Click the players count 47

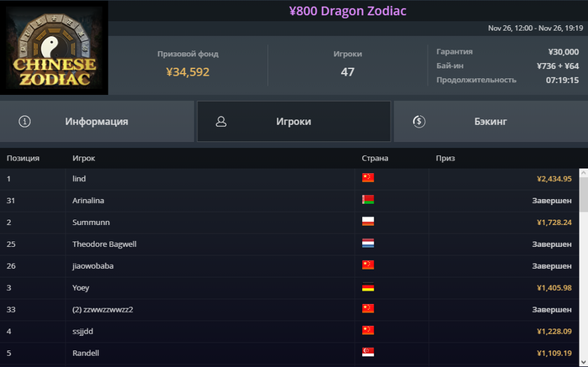click(x=348, y=71)
